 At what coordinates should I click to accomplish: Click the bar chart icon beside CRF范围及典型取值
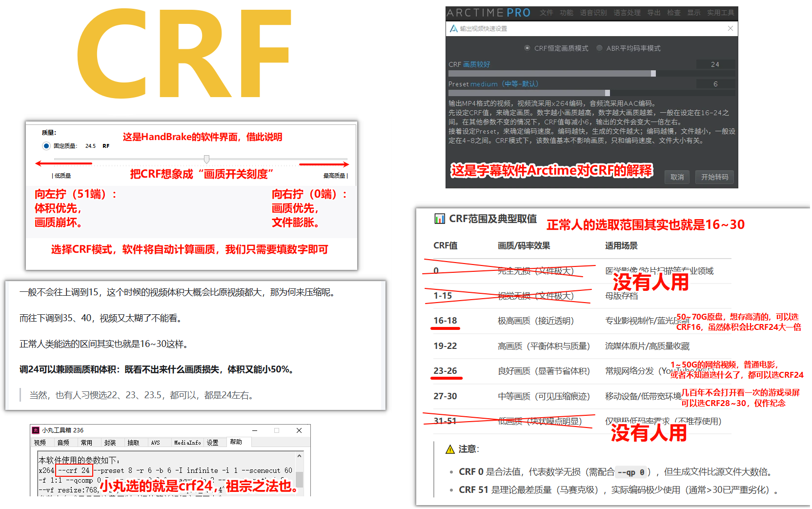point(440,219)
